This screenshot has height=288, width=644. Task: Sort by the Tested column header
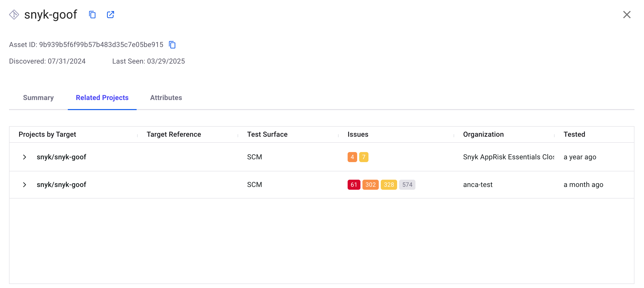click(x=574, y=134)
